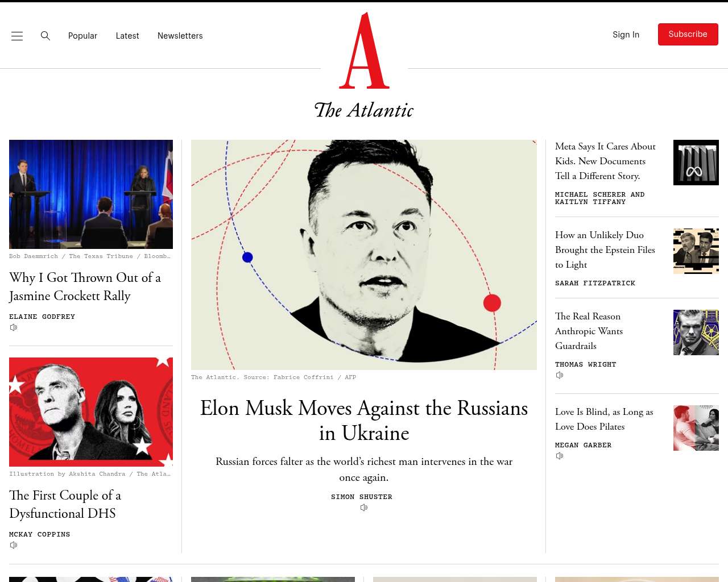Viewport: 728px width, 582px height.
Task: Click the Sign In link
Action: click(626, 35)
